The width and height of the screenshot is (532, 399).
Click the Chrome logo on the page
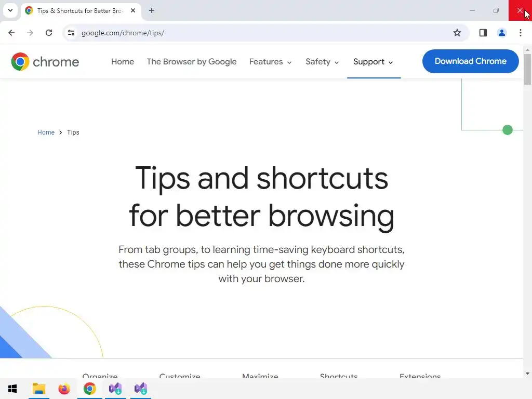click(x=45, y=62)
